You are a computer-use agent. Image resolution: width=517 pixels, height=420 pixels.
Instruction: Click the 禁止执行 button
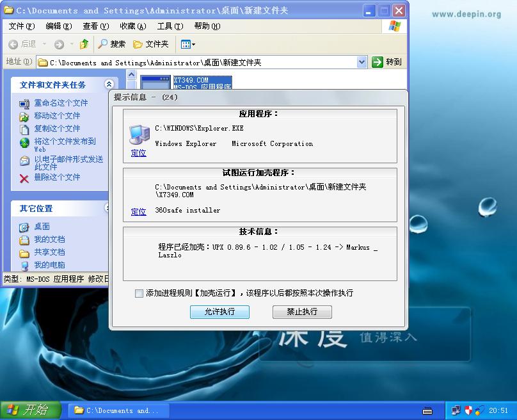(302, 312)
